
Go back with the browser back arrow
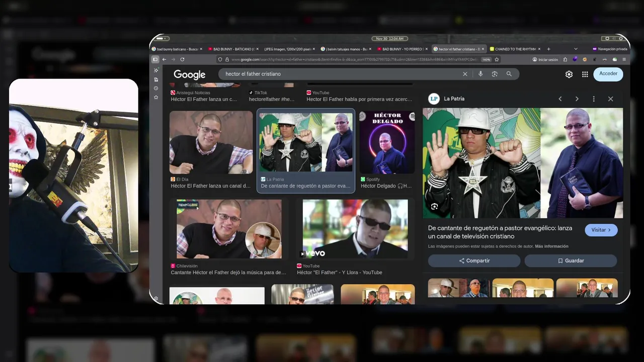coord(164,59)
